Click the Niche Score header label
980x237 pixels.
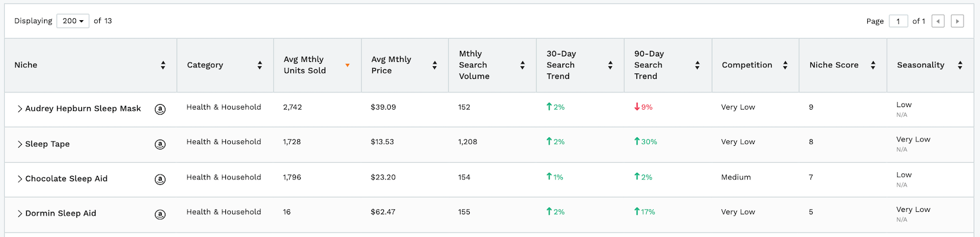point(834,65)
